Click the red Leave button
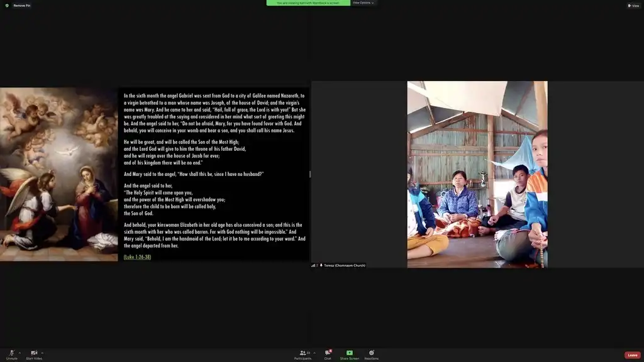This screenshot has width=644, height=362. [633, 356]
